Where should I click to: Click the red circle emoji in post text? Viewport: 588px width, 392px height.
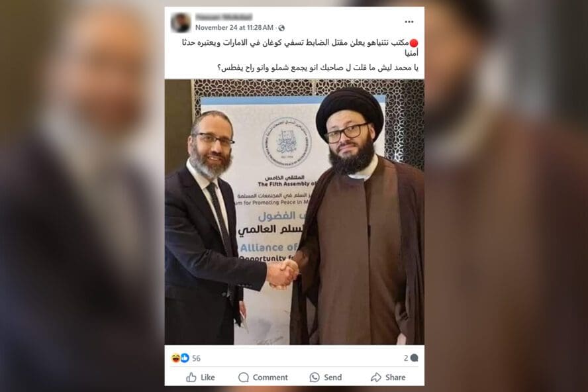414,43
